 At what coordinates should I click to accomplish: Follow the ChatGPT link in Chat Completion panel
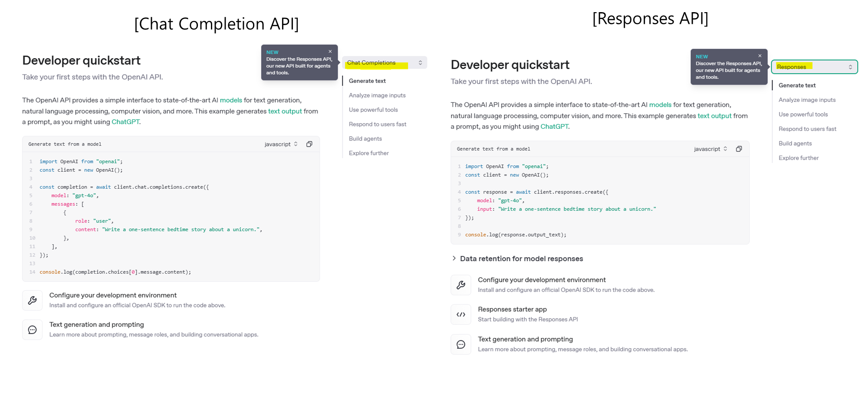pos(125,122)
